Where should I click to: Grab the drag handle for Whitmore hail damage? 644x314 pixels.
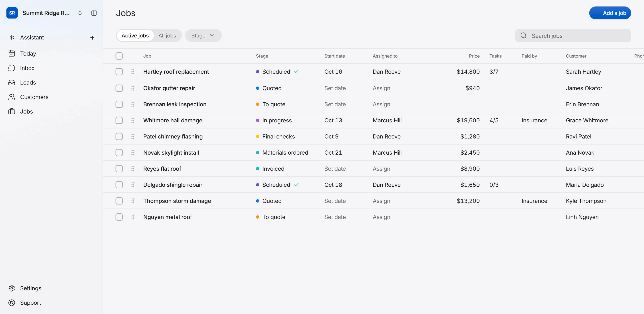pos(133,121)
